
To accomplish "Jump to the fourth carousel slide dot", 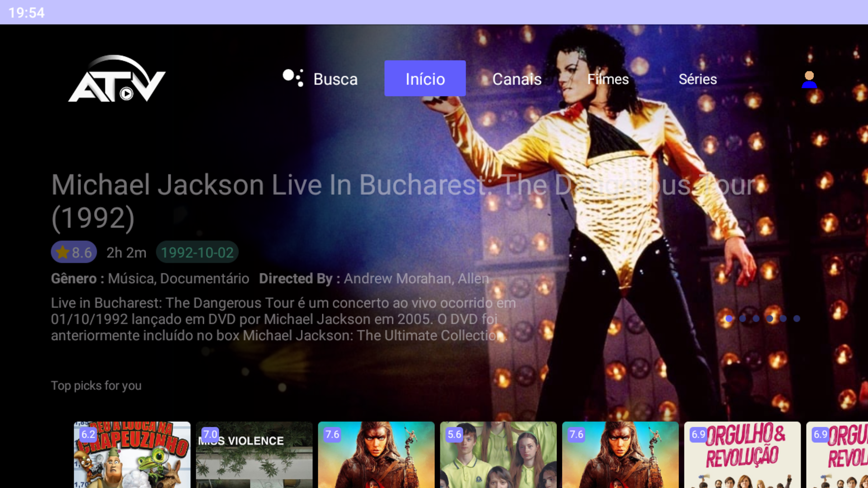I will pyautogui.click(x=769, y=319).
